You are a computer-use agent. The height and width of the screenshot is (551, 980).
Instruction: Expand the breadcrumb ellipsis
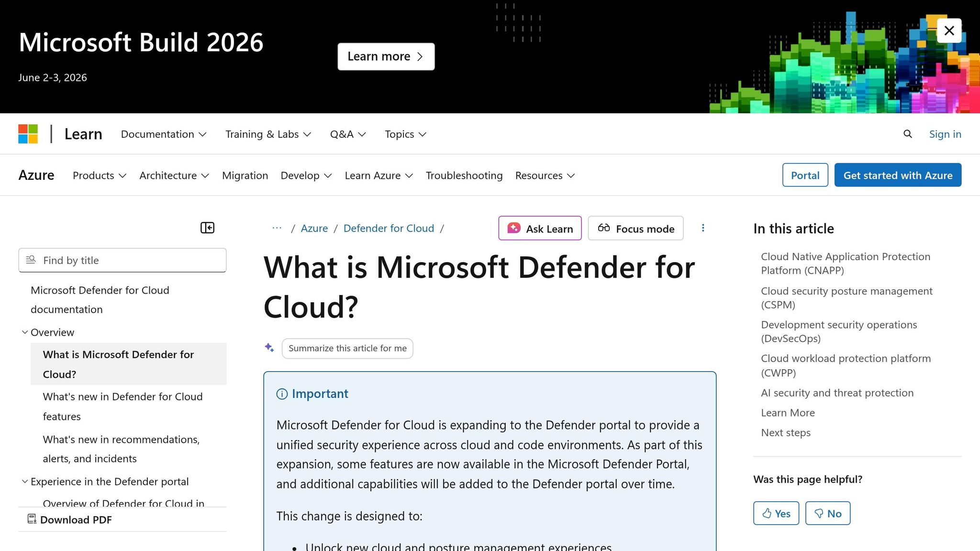(x=277, y=228)
